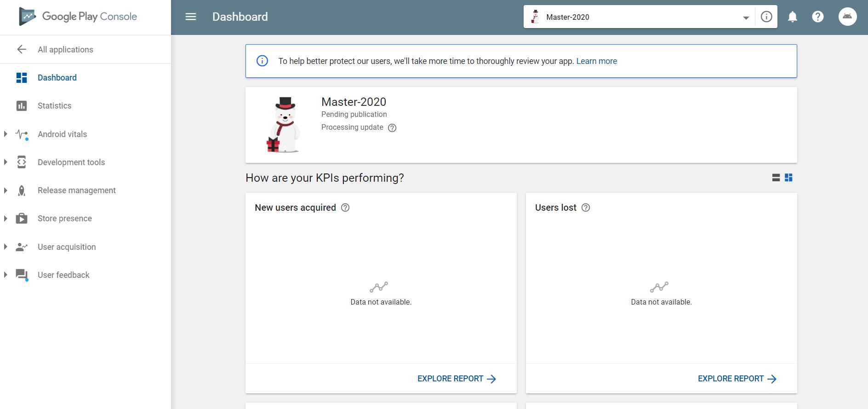
Task: Click the Learn more link
Action: click(596, 61)
